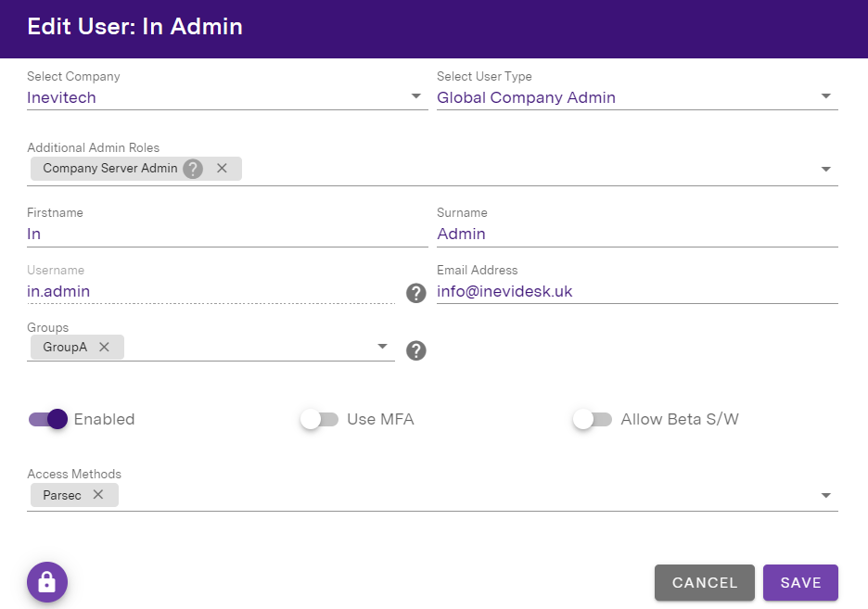Open the Select Company dropdown
The image size is (868, 609).
tap(416, 95)
